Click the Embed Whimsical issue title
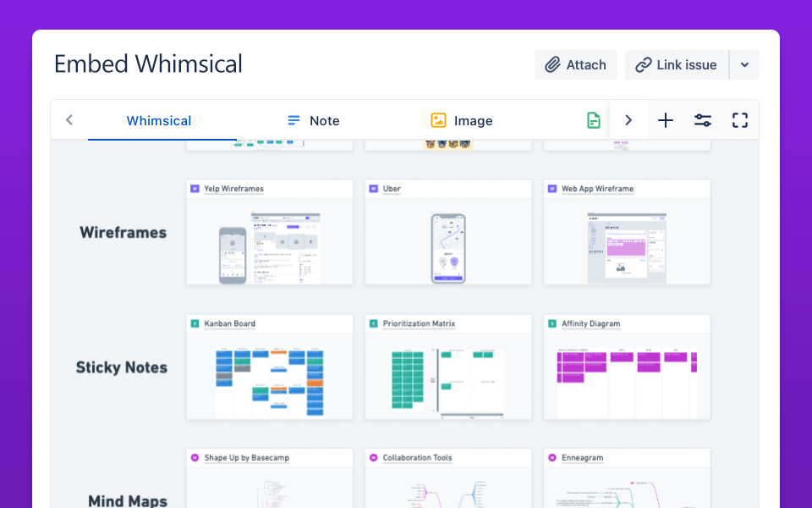The image size is (812, 508). 148,64
